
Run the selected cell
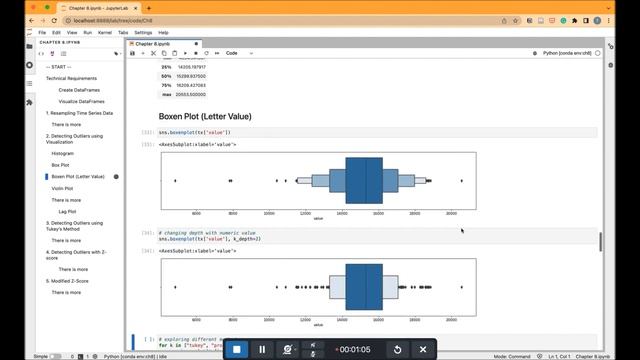pyautogui.click(x=185, y=53)
